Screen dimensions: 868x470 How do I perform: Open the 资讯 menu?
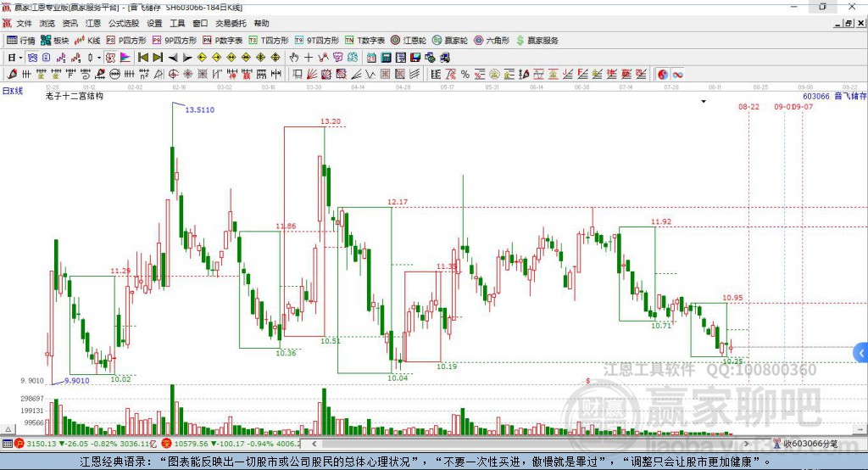(70, 23)
